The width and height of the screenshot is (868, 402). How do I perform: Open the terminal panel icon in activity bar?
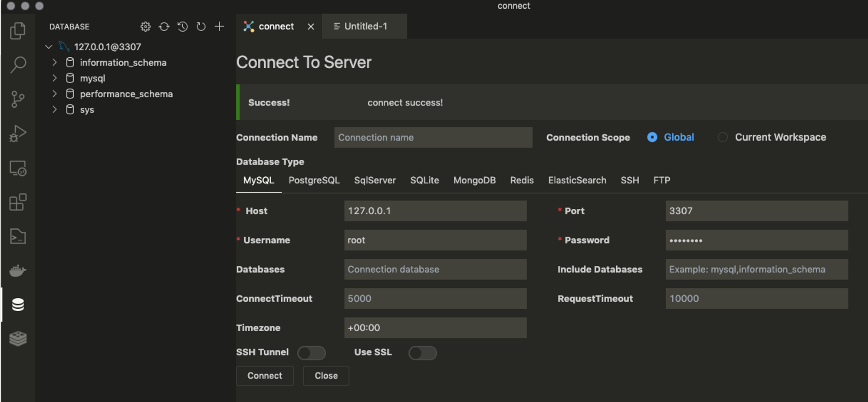point(18,236)
